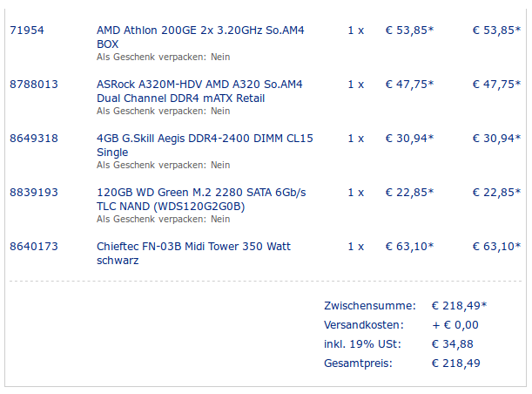The image size is (532, 394).
Task: Open the AMD Athlon 200GE product link
Action: (200, 37)
